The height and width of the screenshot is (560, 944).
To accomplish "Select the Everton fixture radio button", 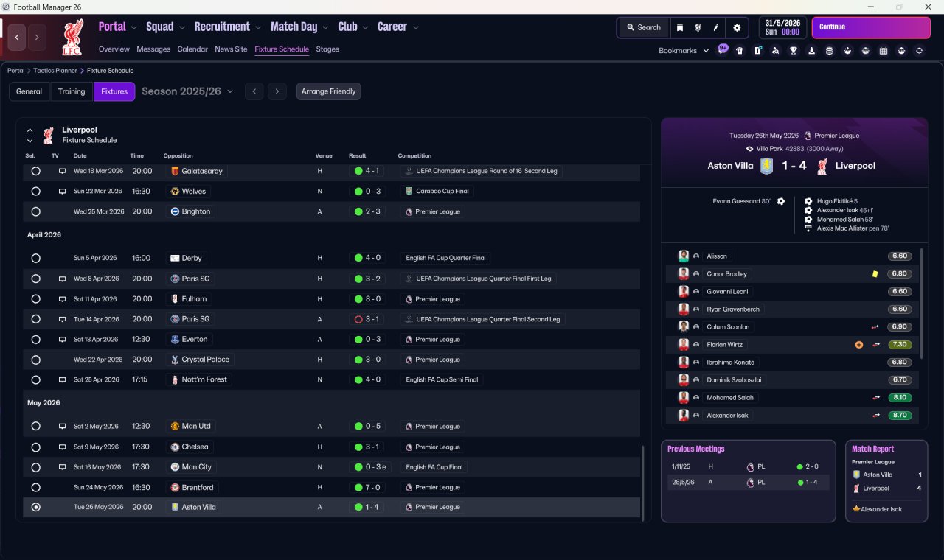I will tap(35, 340).
